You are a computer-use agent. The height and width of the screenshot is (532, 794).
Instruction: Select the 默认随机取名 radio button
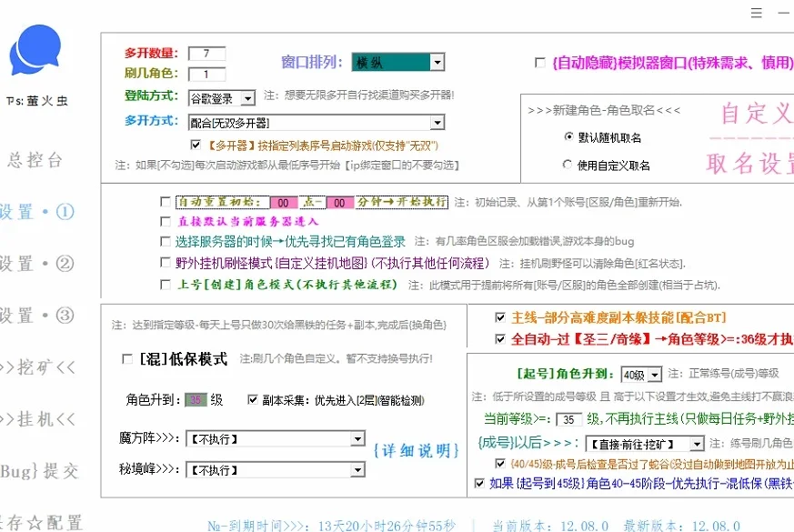(568, 136)
